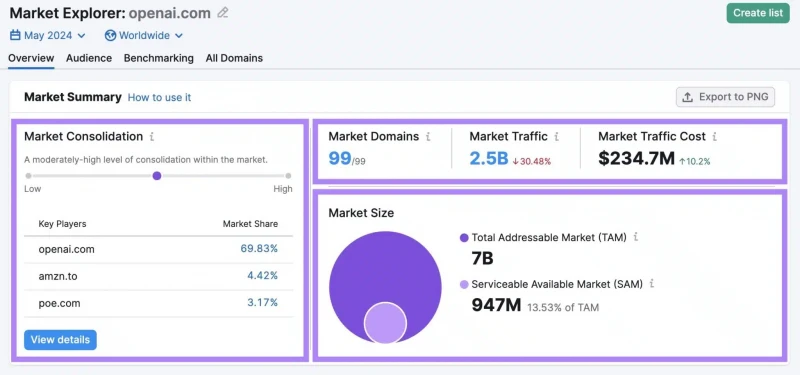The height and width of the screenshot is (375, 800).
Task: Select the openai.com key player row
Action: [158, 249]
